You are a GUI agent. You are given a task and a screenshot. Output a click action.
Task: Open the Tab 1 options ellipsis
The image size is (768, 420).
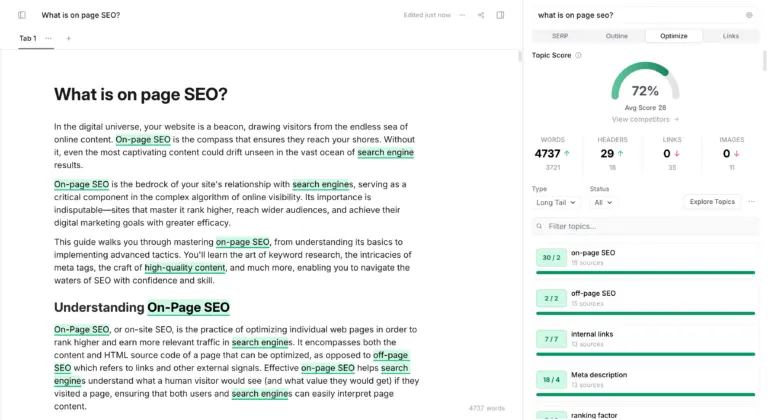[48, 38]
